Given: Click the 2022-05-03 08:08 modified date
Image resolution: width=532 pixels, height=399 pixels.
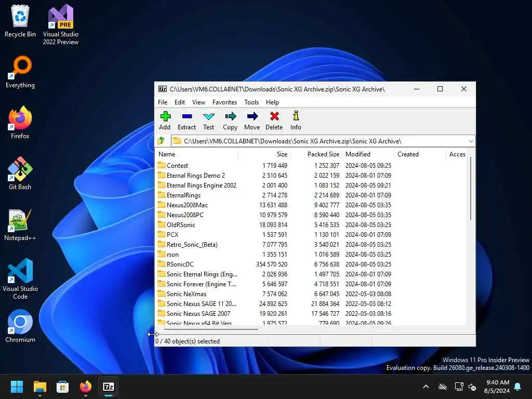Looking at the screenshot, I should tap(368, 294).
